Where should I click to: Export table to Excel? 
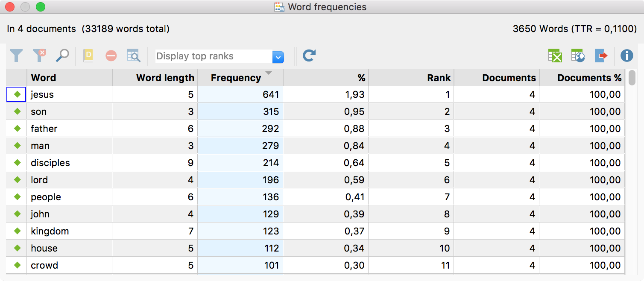555,56
